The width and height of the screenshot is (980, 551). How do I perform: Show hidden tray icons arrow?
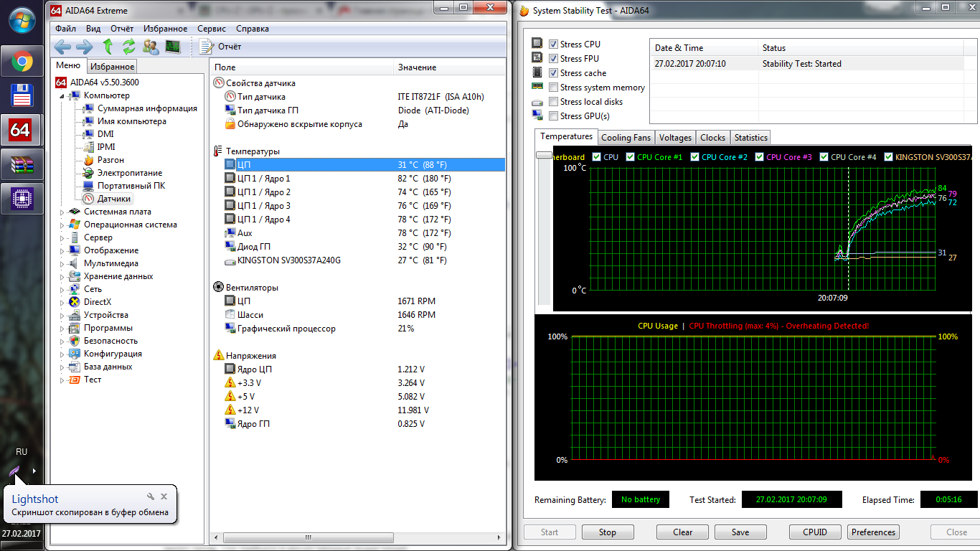click(34, 471)
